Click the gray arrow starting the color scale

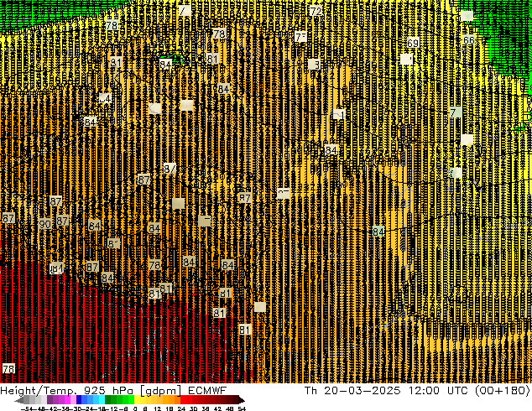(x=19, y=400)
